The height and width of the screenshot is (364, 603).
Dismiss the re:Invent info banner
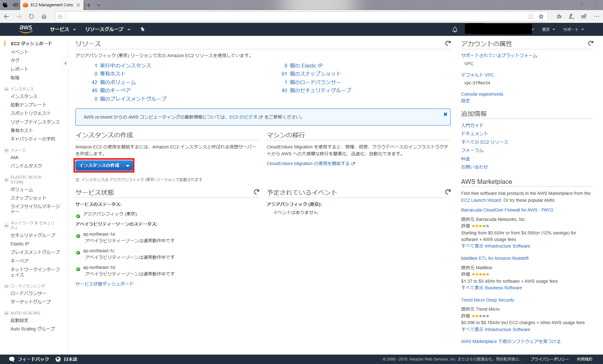445,114
